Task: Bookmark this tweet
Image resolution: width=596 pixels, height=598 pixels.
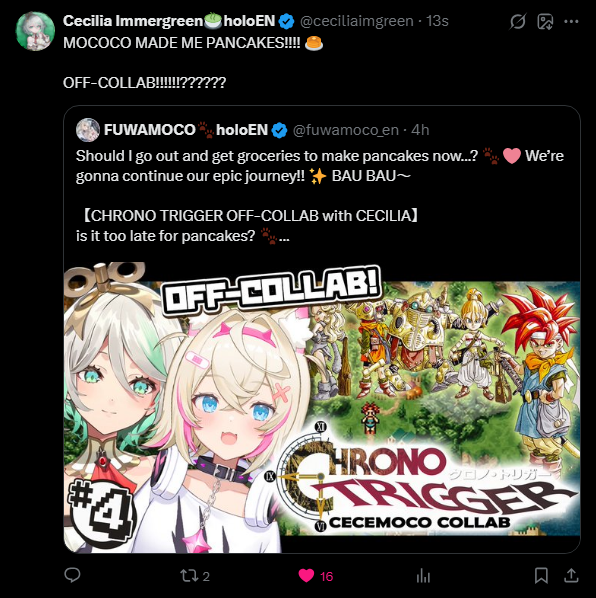Action: 541,575
